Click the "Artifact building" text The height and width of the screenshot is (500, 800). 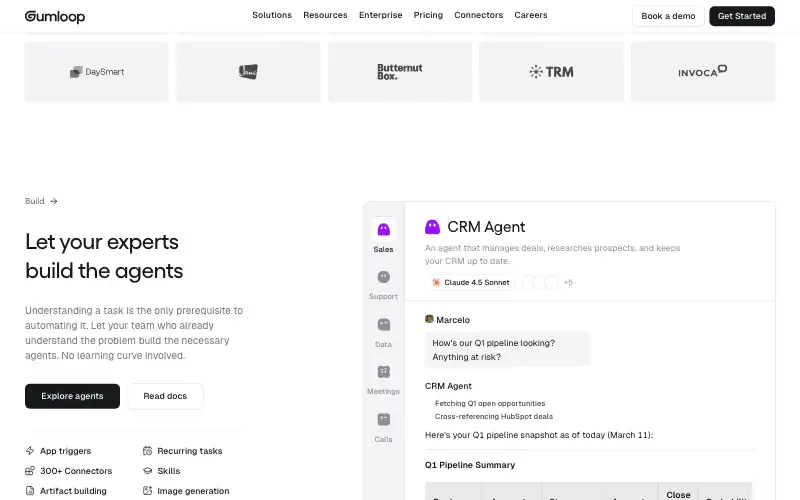(x=73, y=491)
